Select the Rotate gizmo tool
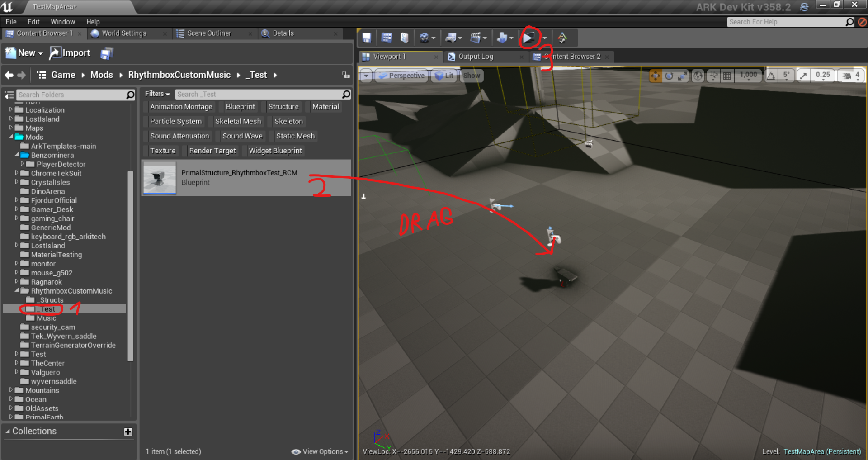The image size is (868, 460). 669,76
